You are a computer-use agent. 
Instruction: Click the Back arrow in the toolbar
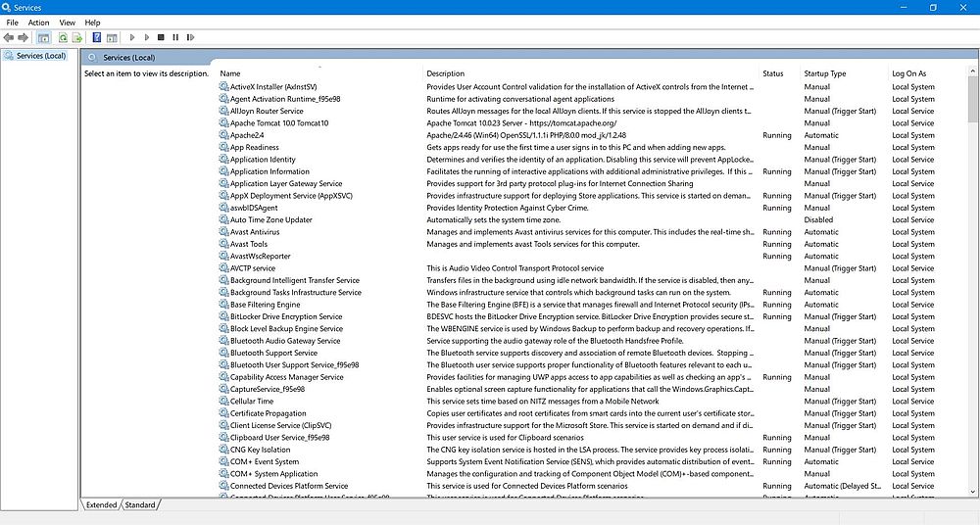tap(9, 37)
